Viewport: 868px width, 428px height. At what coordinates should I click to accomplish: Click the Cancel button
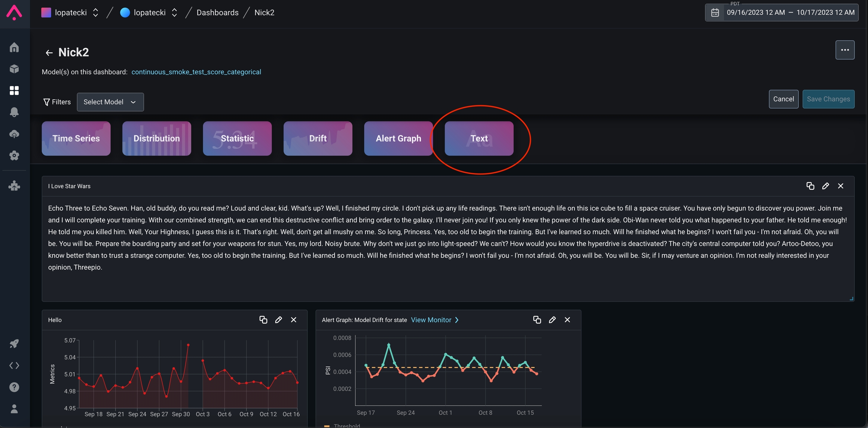click(x=783, y=99)
